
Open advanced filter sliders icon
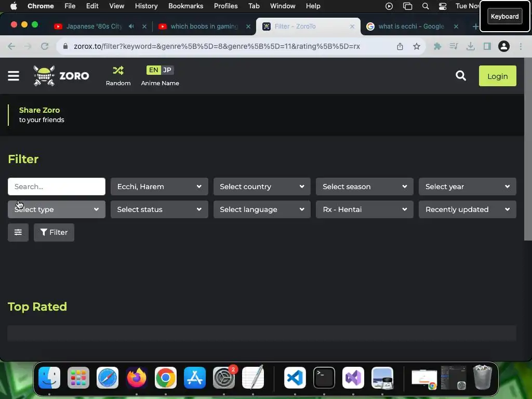[18, 232]
